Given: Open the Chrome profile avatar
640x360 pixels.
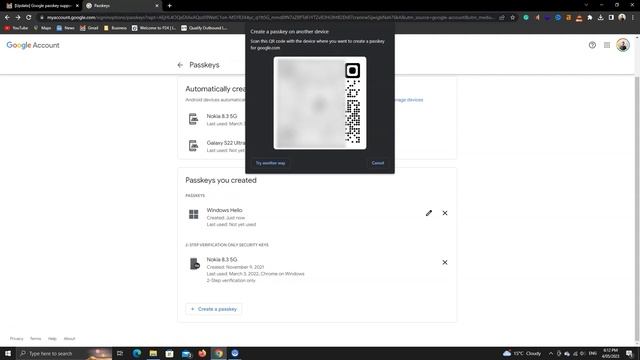Looking at the screenshot, I should pos(622,18).
